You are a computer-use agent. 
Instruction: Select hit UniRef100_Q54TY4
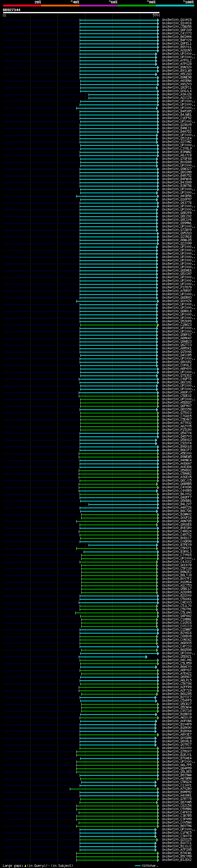pyautogui.click(x=177, y=433)
